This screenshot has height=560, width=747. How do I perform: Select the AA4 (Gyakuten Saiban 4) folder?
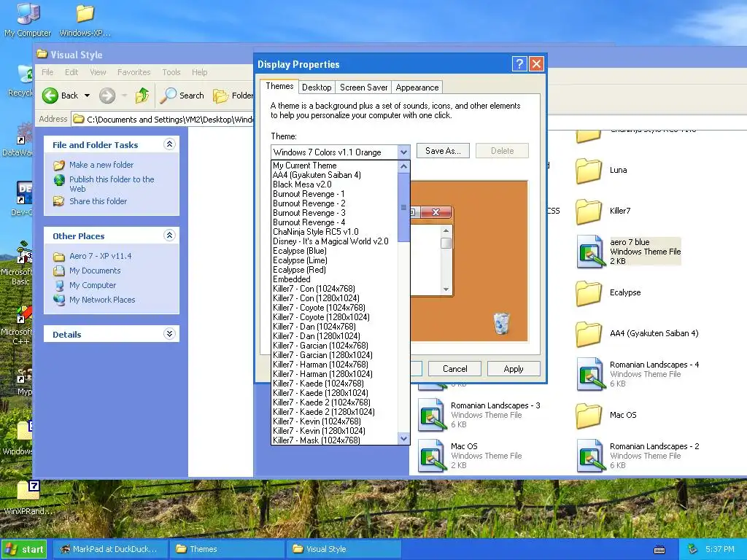coord(638,334)
